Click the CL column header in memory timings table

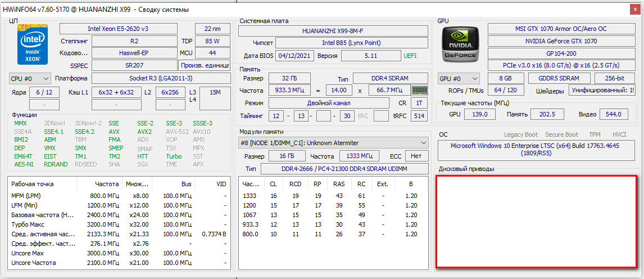pos(273,184)
